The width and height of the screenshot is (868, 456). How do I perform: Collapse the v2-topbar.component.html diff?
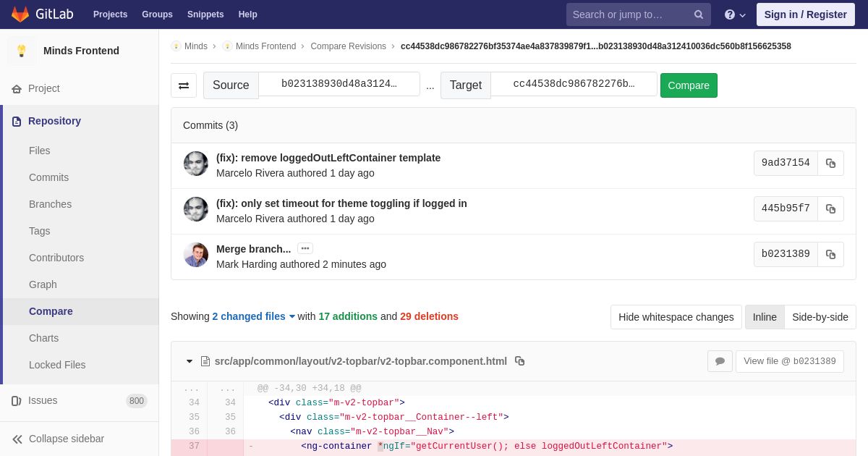[x=190, y=361]
